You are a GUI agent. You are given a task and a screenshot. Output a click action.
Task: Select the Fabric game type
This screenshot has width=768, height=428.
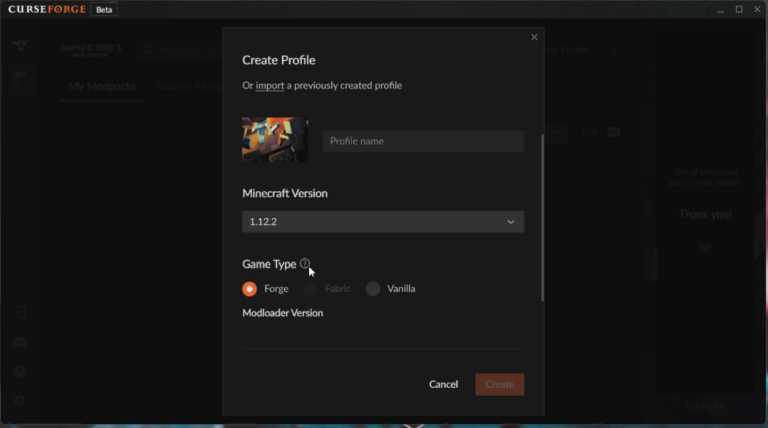[311, 289]
